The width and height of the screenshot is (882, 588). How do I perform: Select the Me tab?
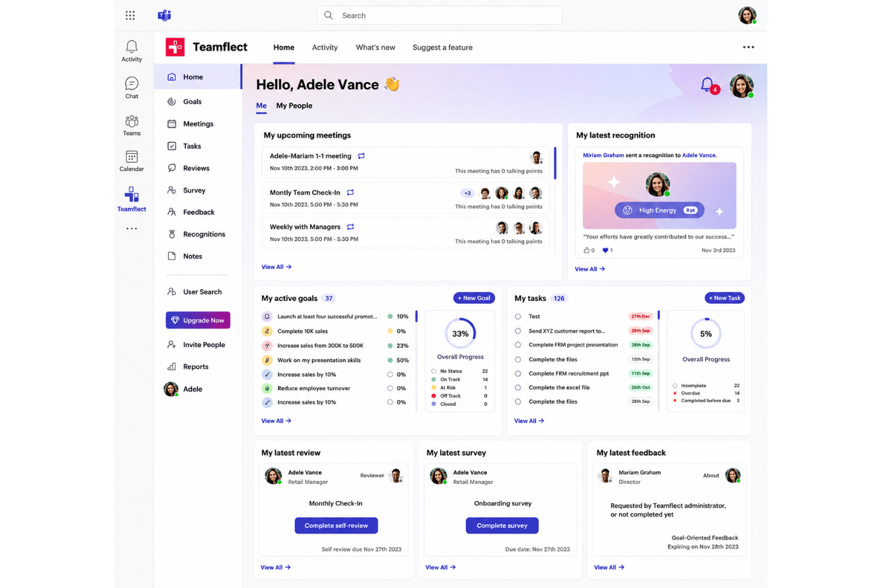pos(262,105)
